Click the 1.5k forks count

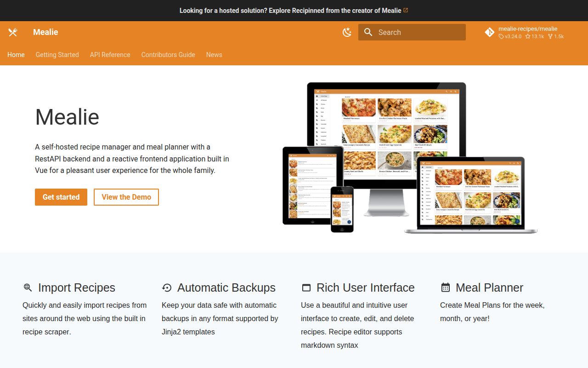tap(556, 36)
